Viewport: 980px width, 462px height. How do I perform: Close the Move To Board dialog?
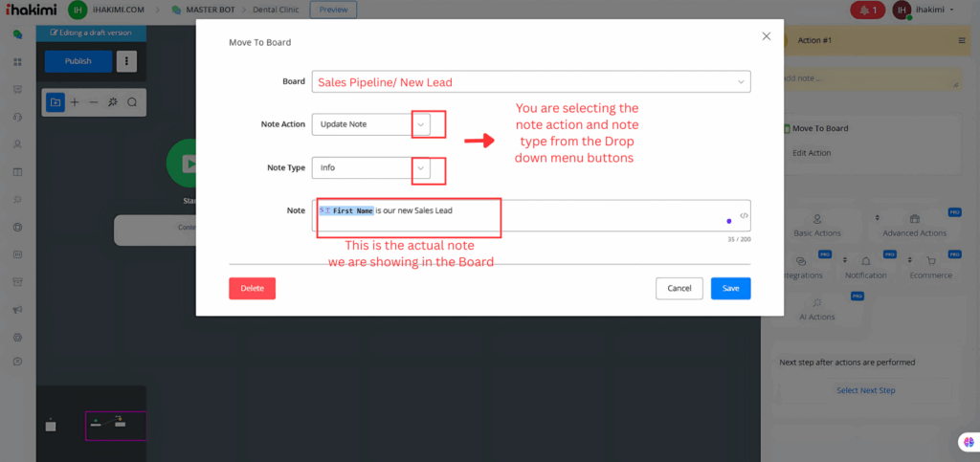pos(766,36)
